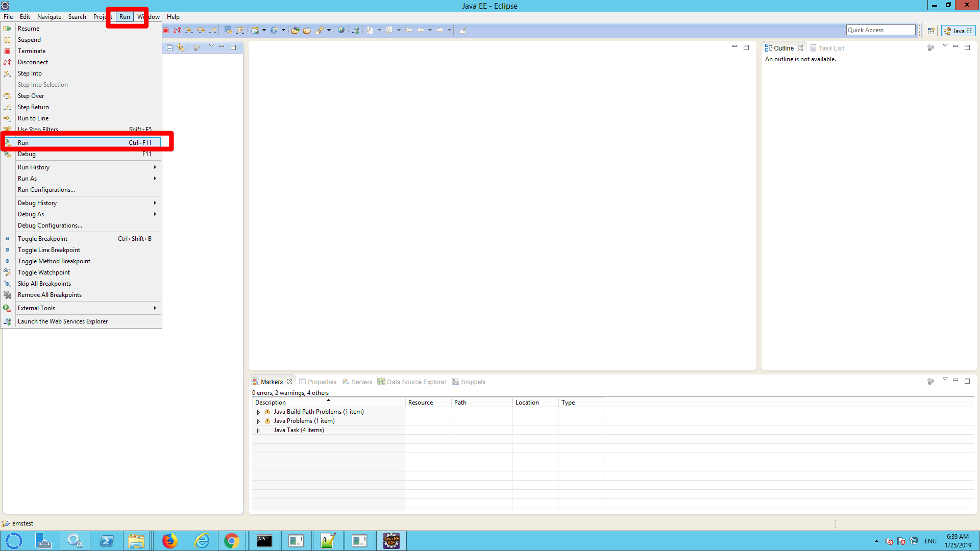Switch to the Servers tab
The height and width of the screenshot is (551, 980).
[x=357, y=382]
